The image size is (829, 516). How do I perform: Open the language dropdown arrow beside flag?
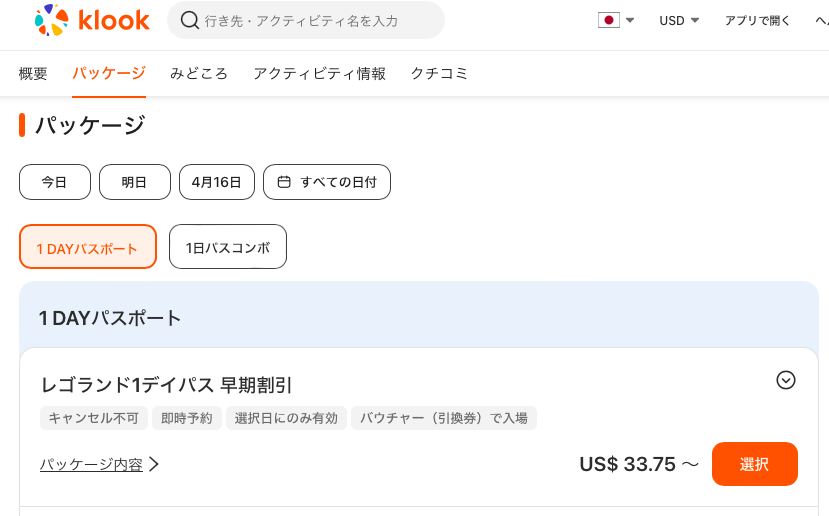coord(630,20)
